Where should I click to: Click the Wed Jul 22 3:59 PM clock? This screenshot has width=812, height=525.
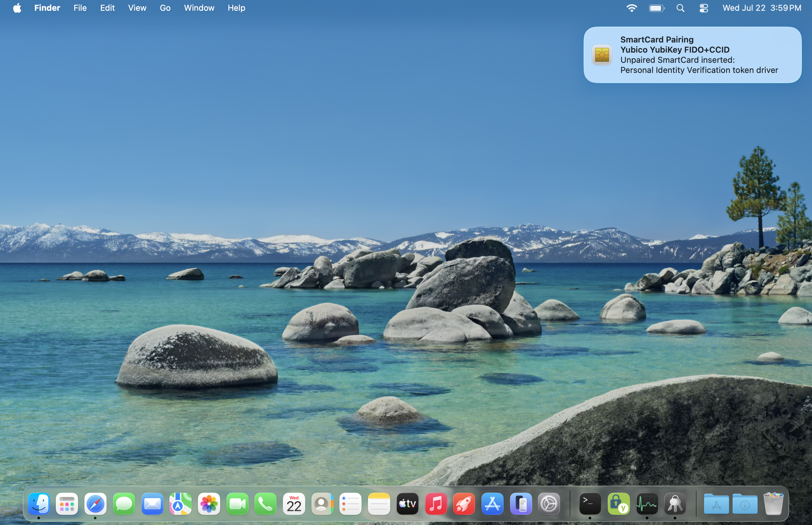click(762, 8)
